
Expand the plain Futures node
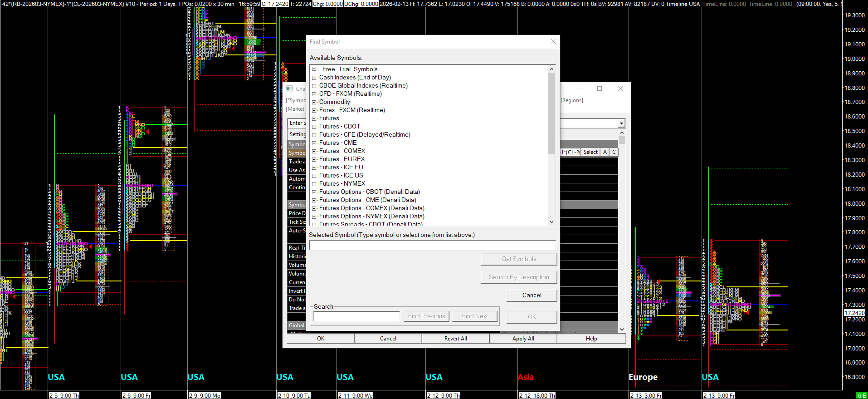point(314,118)
